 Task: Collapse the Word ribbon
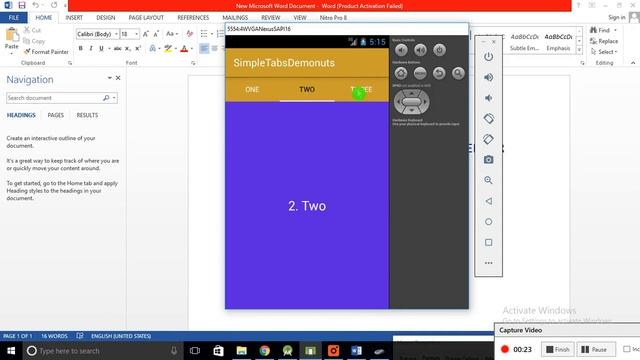click(x=633, y=63)
